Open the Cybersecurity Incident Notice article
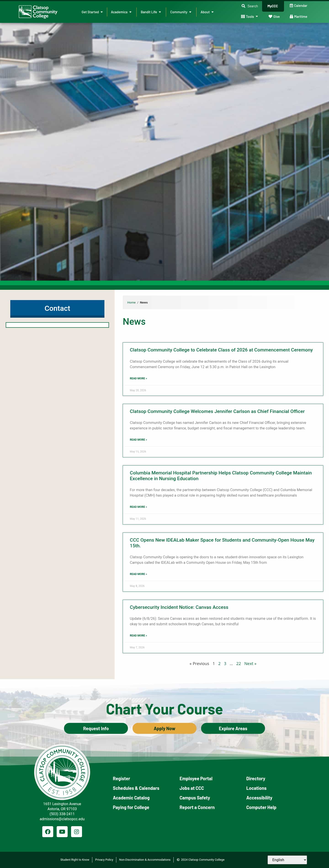Screen dimensions: 329x868 [179, 607]
